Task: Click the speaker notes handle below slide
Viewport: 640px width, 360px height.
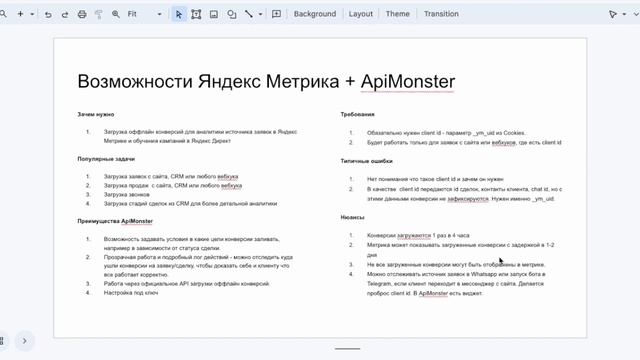Action: 347,349
